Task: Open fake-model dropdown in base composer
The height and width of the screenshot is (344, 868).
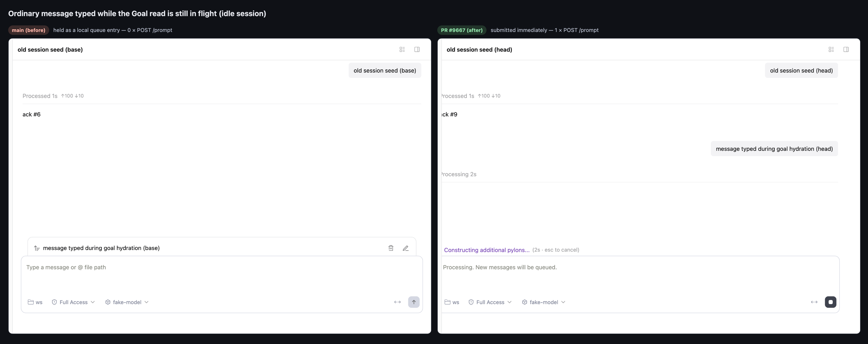Action: tap(127, 302)
